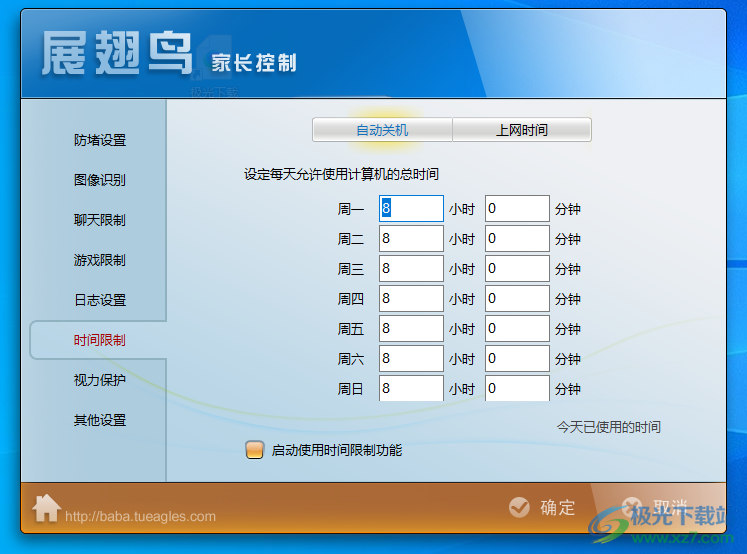
Task: Click the 周一 day label
Action: tap(351, 209)
